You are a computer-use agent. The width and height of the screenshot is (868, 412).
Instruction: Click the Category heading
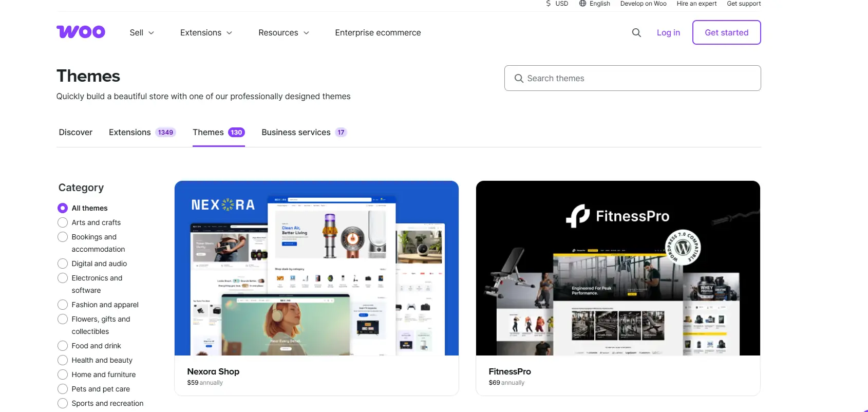click(x=81, y=188)
